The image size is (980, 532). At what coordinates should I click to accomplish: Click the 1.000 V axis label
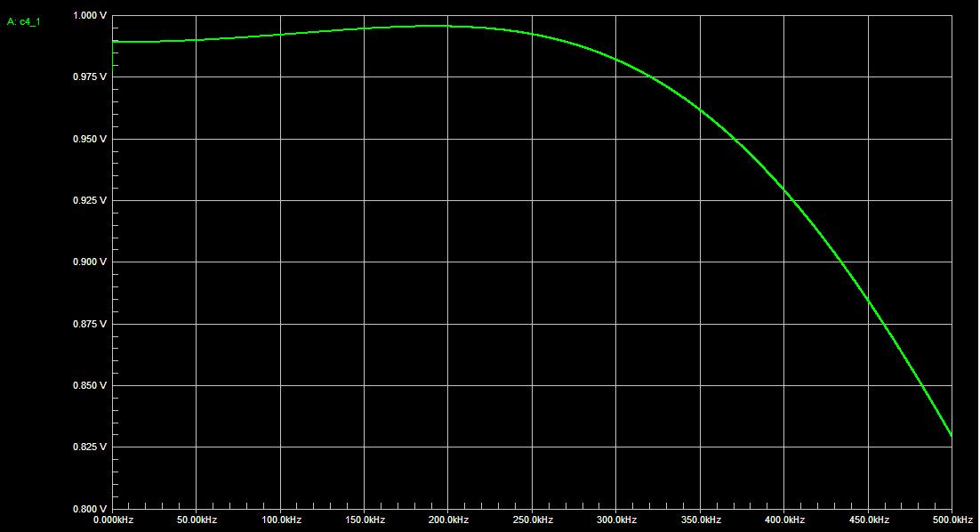[90, 13]
